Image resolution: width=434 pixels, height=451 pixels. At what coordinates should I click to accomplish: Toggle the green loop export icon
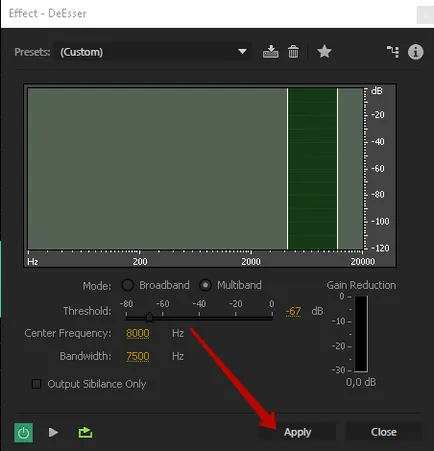[x=85, y=432]
